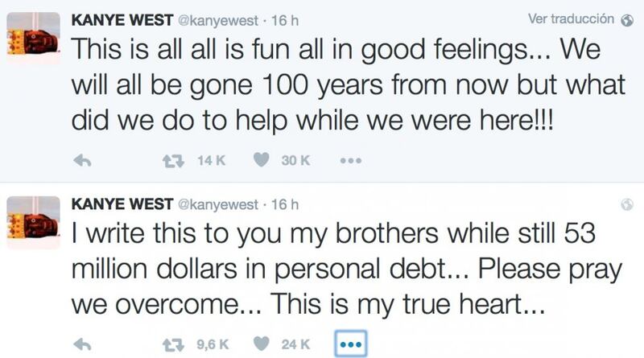644x358 pixels.
Task: Like the first tweet with 30 K likes
Action: (x=261, y=160)
